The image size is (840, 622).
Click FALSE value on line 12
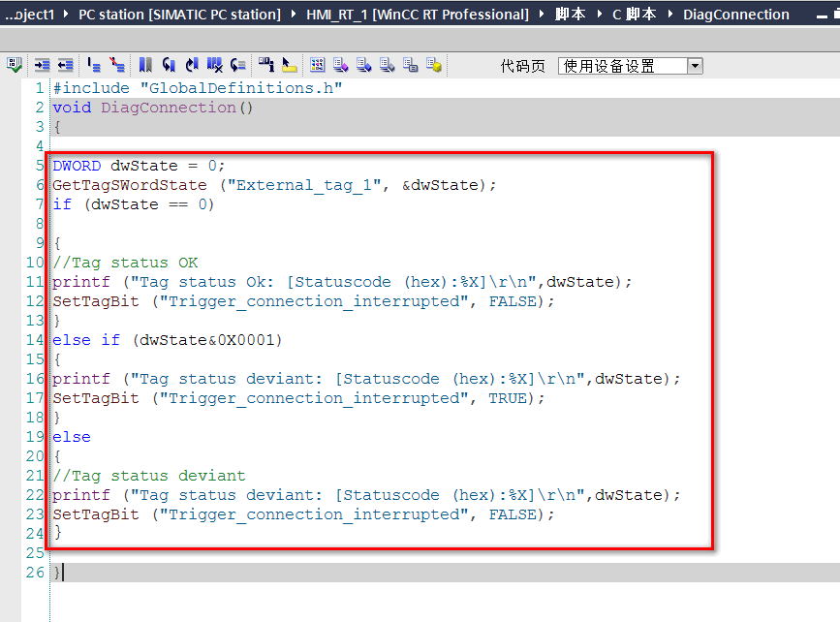click(x=513, y=301)
